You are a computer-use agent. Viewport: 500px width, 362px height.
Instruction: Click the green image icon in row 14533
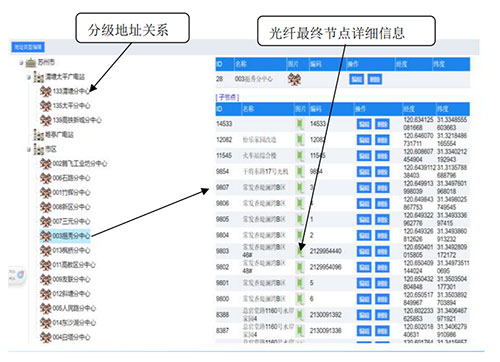tap(300, 124)
